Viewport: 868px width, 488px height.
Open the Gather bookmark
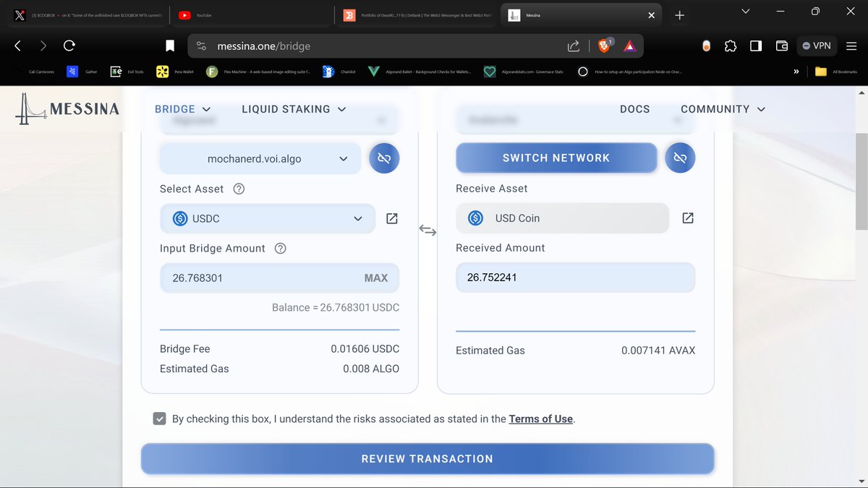click(x=82, y=72)
